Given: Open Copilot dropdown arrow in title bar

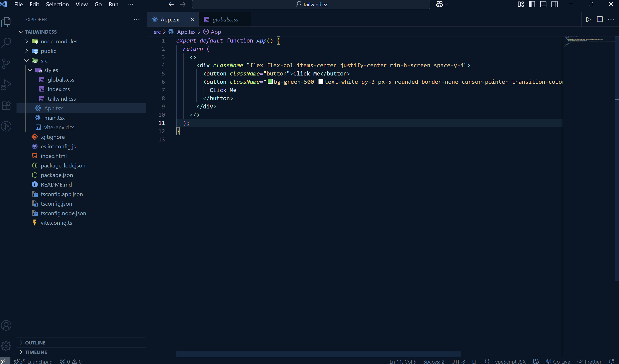Looking at the screenshot, I should coord(447,4).
